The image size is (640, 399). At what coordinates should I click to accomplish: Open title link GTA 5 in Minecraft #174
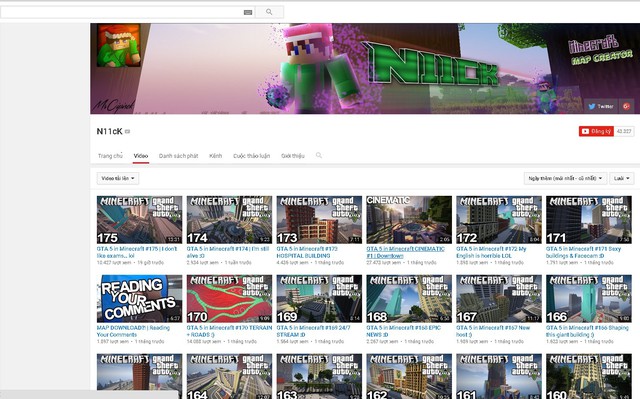(x=228, y=252)
